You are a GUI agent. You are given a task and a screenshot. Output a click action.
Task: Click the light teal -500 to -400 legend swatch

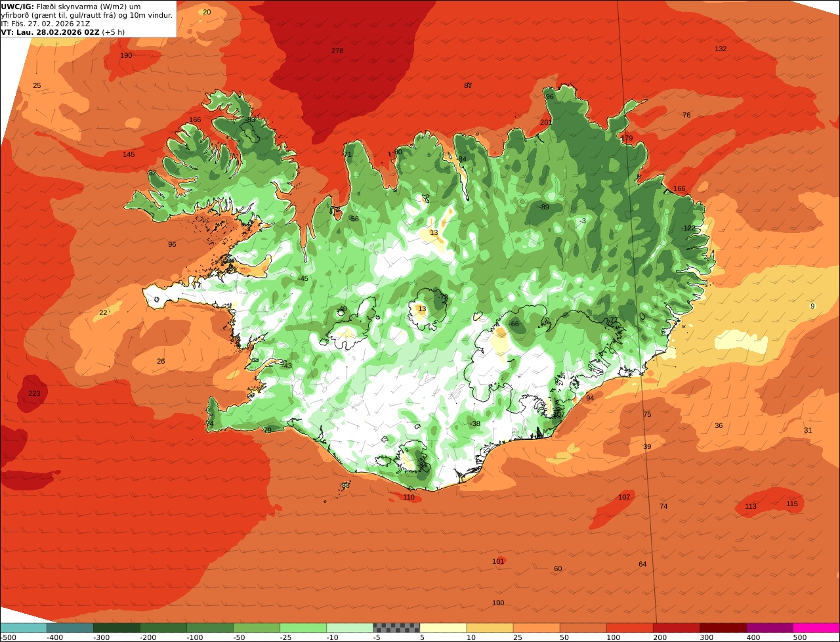23,628
